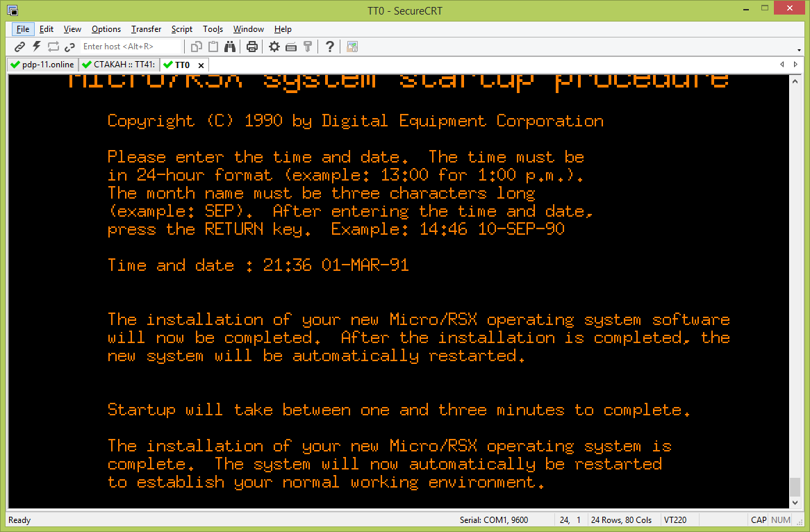Viewport: 810px width, 532px height.
Task: Click the Public Key key icon
Action: (x=308, y=47)
